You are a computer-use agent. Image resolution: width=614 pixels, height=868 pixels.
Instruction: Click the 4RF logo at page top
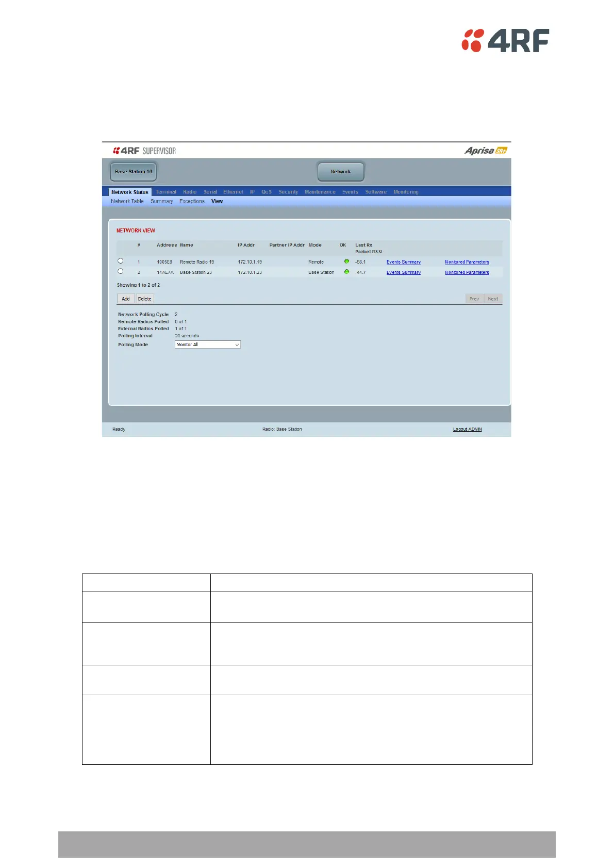point(505,40)
